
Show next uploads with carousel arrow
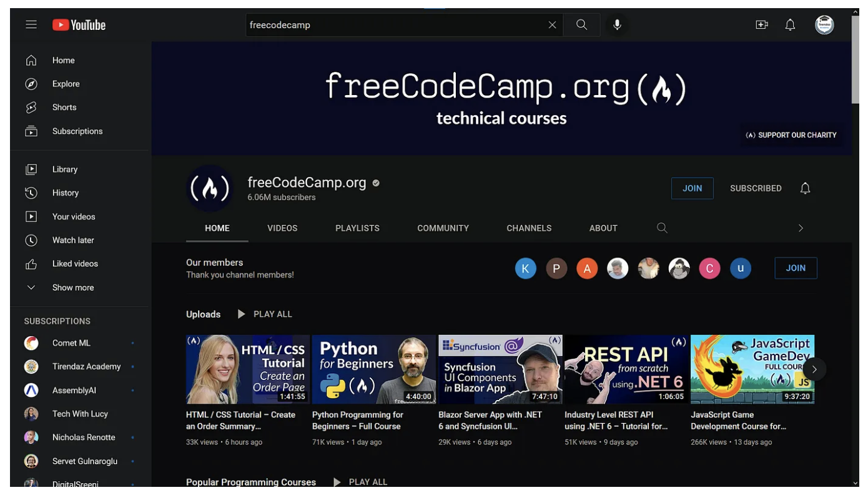click(814, 369)
